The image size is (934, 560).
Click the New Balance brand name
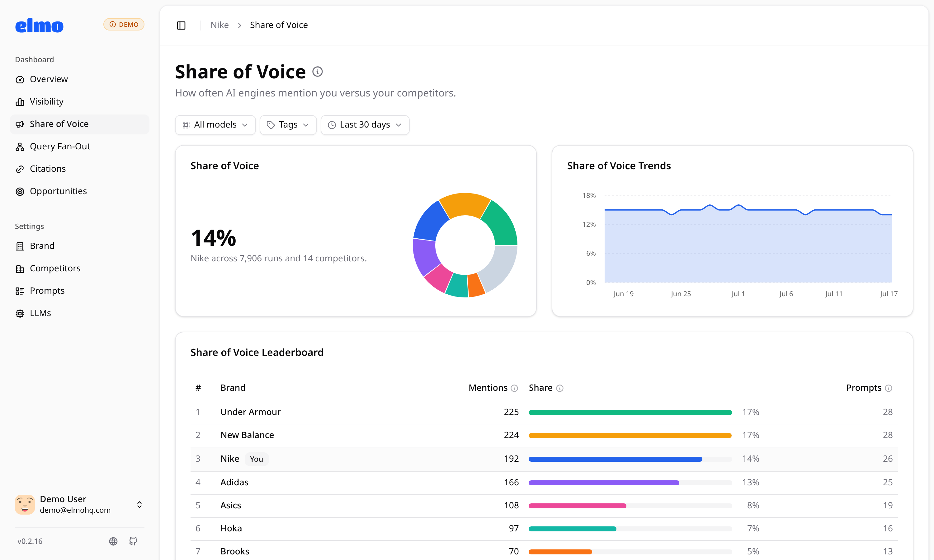[x=247, y=435]
